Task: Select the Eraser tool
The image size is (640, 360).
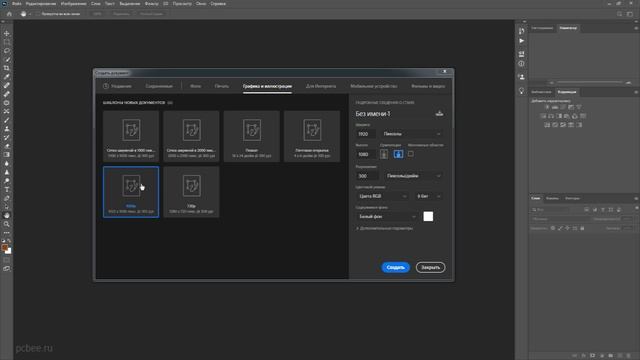Action: [7, 146]
